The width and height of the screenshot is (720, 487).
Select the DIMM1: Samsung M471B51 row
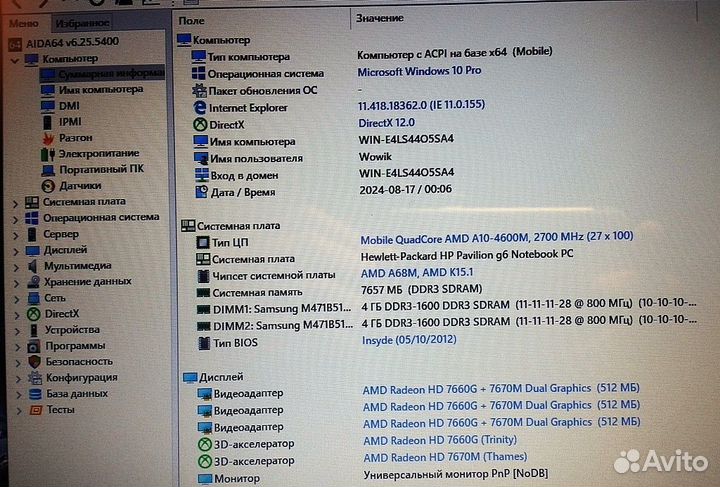(x=446, y=307)
